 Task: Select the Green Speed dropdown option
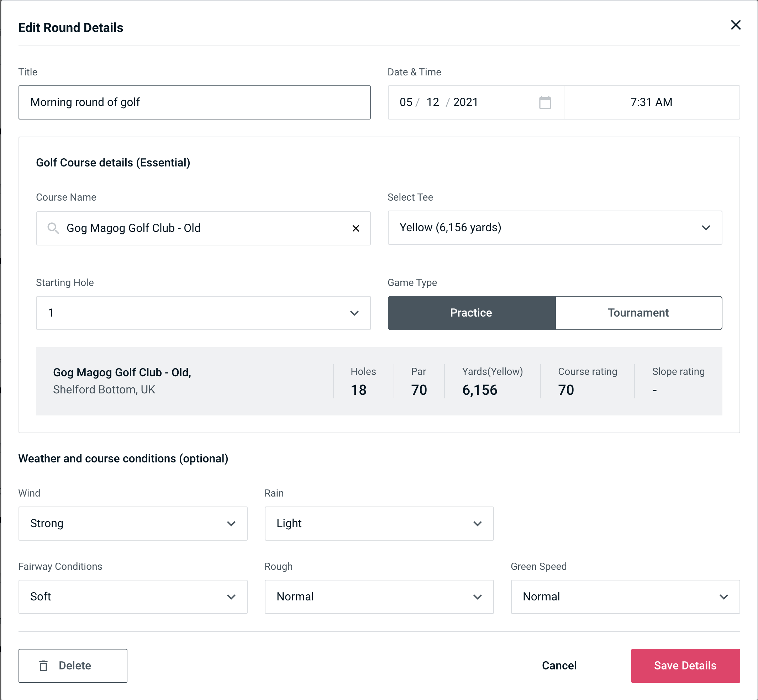point(625,596)
